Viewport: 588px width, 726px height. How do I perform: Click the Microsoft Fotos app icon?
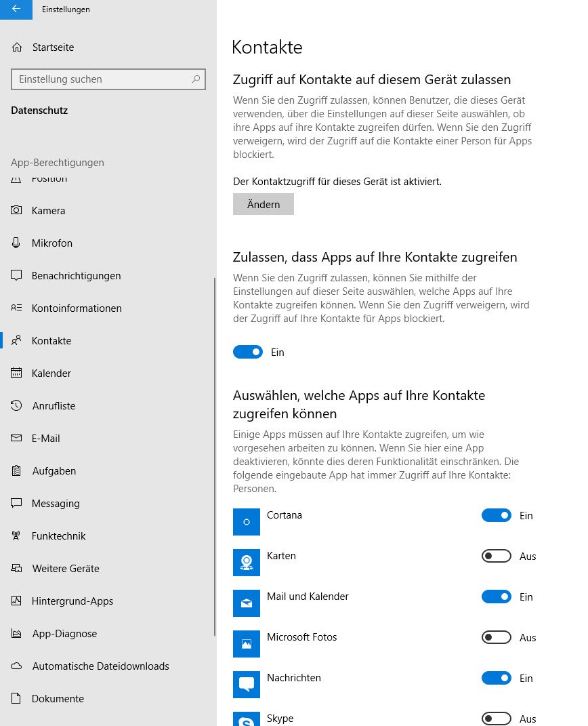pos(247,644)
